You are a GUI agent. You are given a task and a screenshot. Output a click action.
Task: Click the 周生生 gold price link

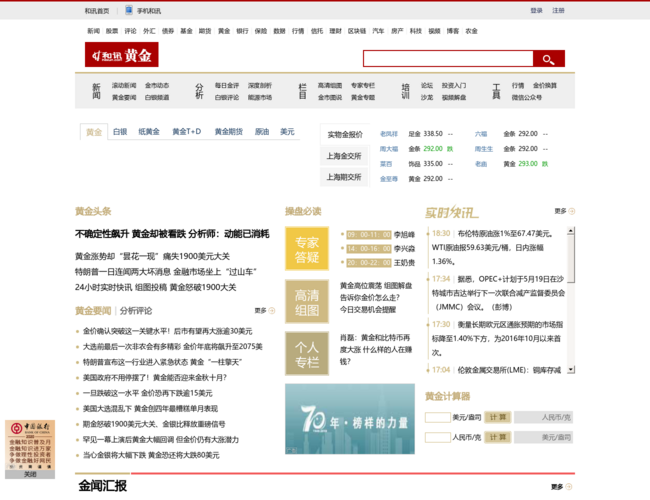coord(484,149)
